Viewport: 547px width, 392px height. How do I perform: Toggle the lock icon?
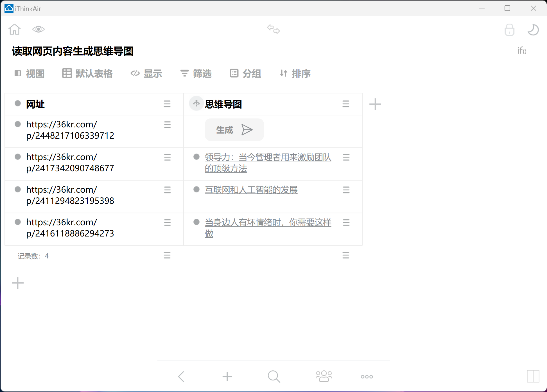click(509, 30)
